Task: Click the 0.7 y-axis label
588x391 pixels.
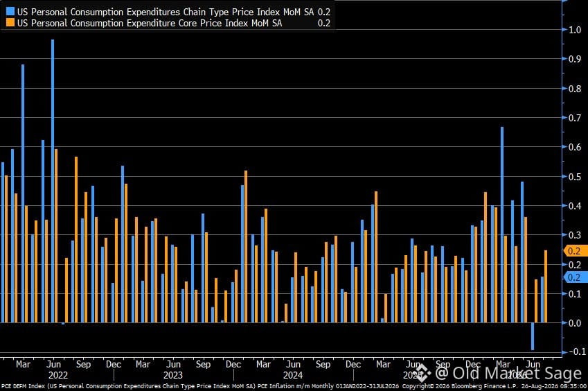Action: tap(575, 118)
